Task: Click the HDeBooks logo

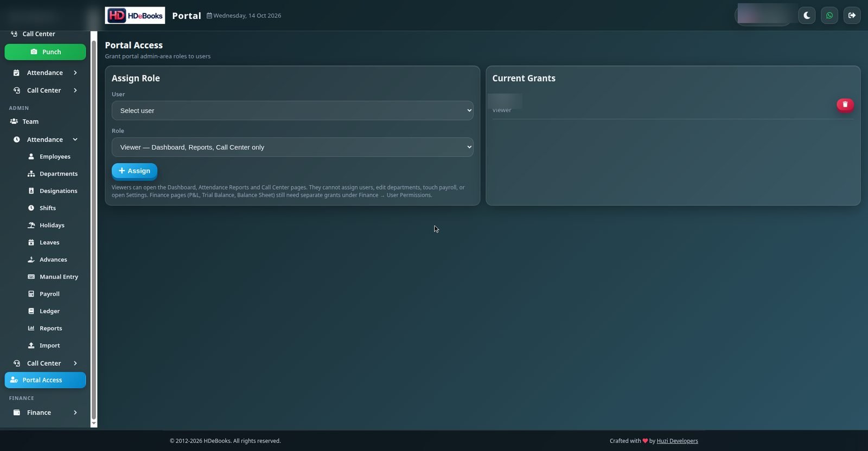Action: click(x=135, y=15)
